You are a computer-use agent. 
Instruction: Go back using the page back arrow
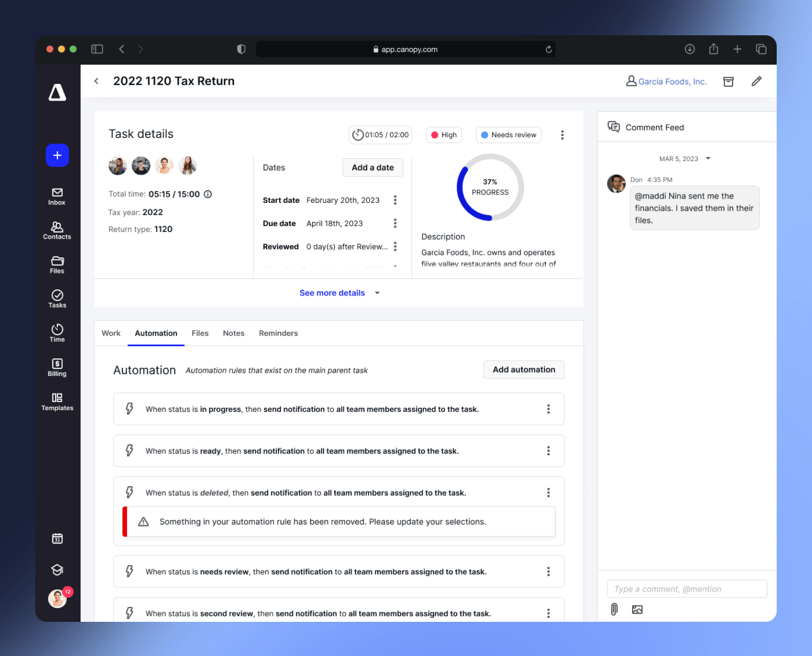(97, 81)
